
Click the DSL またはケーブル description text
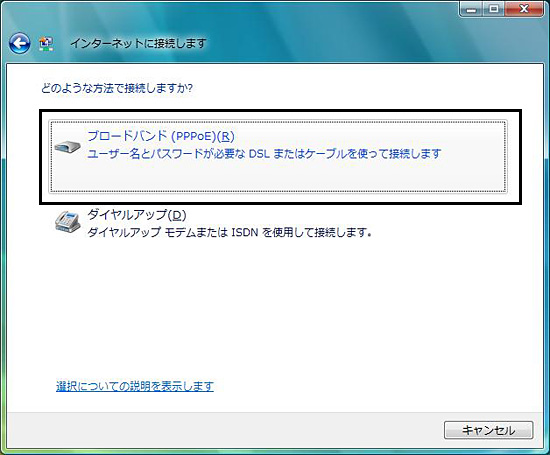pos(264,154)
